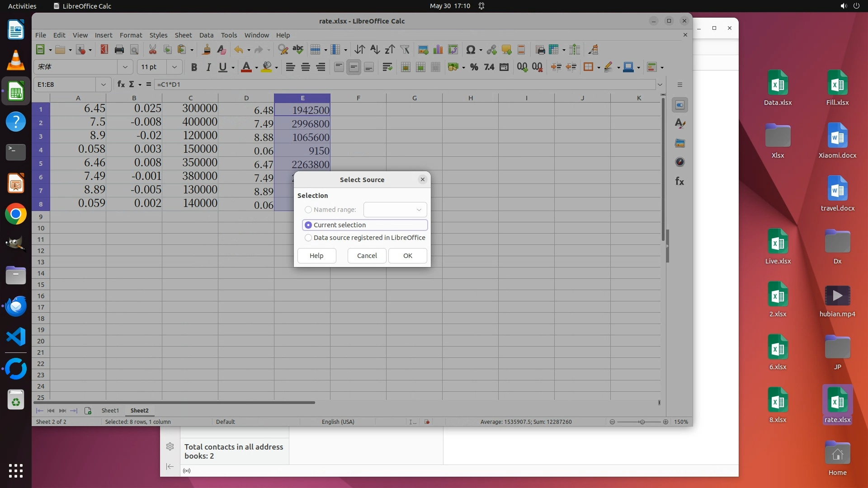Image resolution: width=868 pixels, height=488 pixels.
Task: Open Thunderbird from the Ubuntu dock
Action: coord(16,306)
